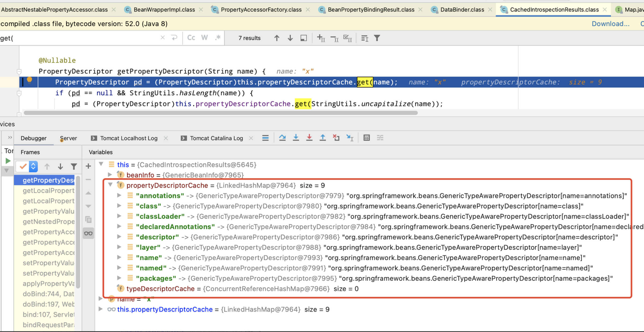Click Show Execution Point icon

[x=265, y=138]
